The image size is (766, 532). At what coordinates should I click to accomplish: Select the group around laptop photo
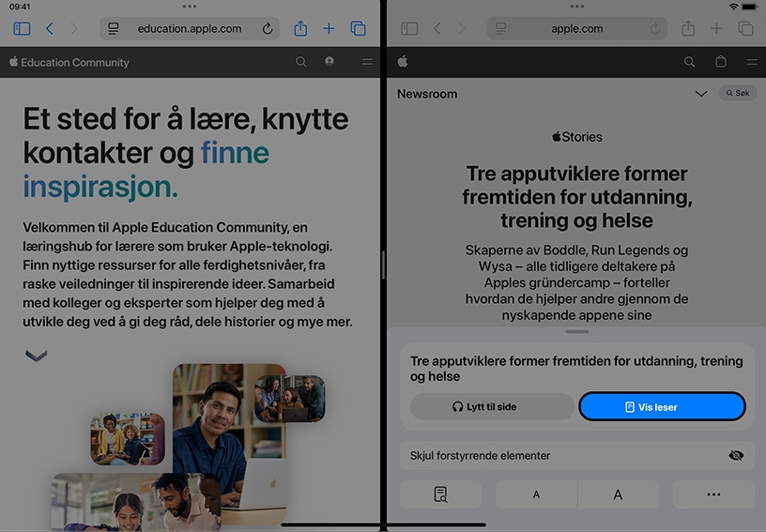[290, 399]
